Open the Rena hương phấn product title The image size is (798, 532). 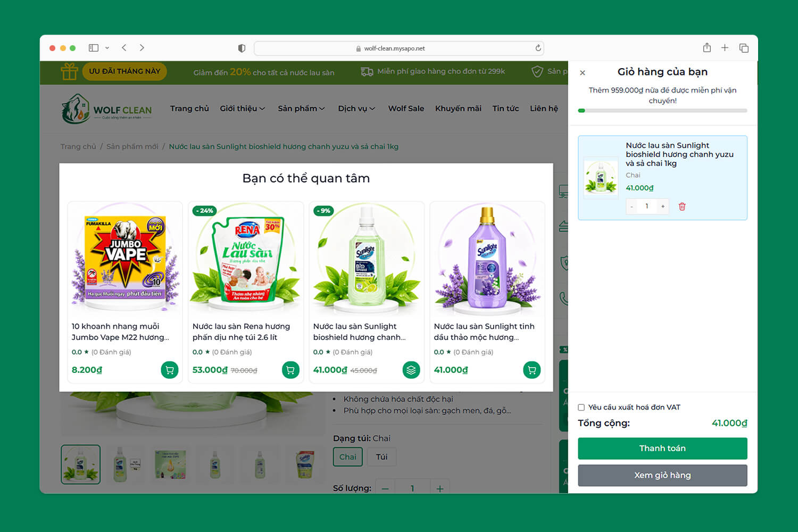tap(241, 332)
